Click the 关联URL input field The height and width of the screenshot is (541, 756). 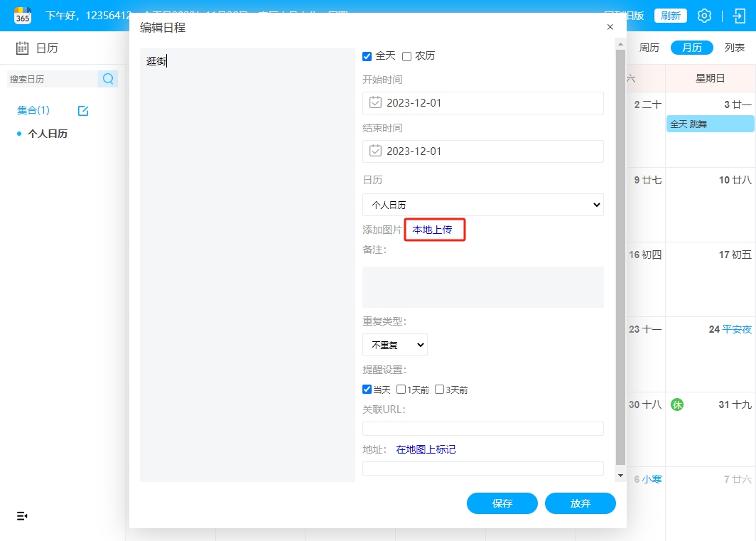(x=483, y=429)
